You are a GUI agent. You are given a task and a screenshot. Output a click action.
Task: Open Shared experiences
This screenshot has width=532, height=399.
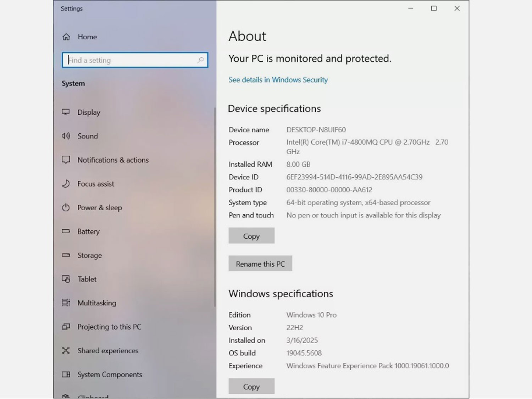(108, 351)
